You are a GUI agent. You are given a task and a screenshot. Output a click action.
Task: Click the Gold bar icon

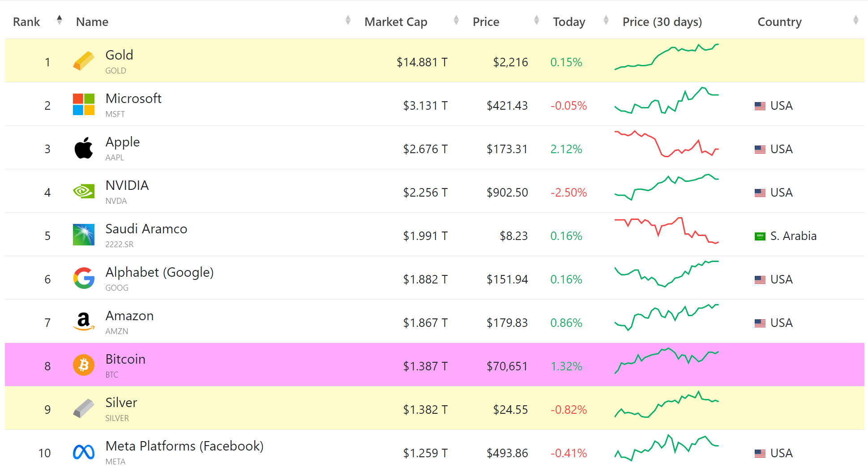(84, 61)
